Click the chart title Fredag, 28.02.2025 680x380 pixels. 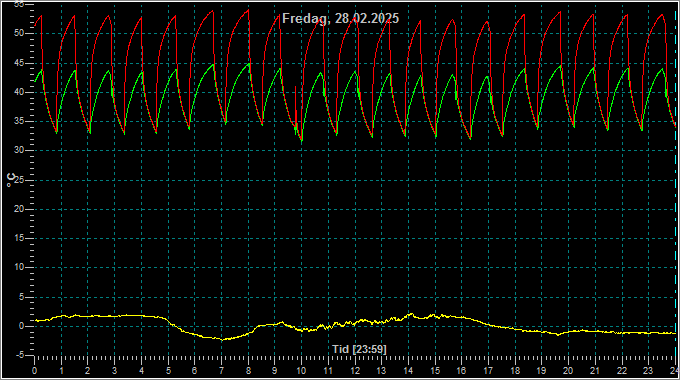coord(340,19)
